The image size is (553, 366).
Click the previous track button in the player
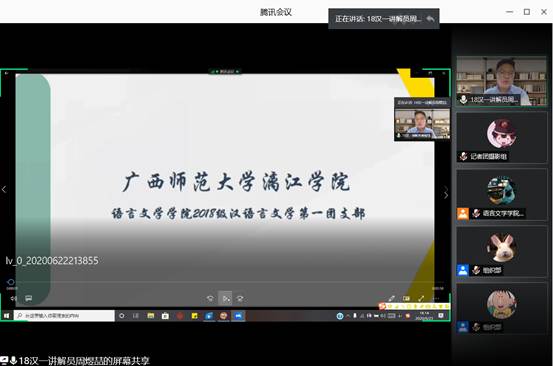tap(210, 299)
